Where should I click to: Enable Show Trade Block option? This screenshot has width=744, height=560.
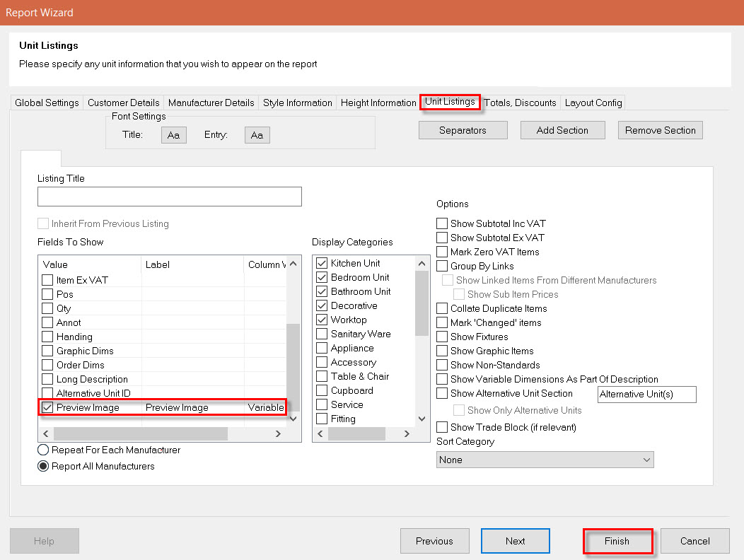[x=442, y=427]
